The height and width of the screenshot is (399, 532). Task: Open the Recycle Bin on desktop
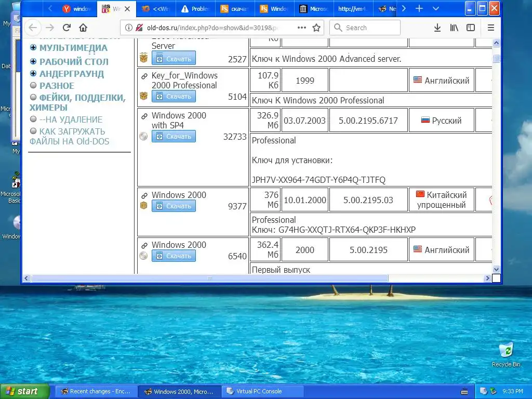tap(506, 354)
